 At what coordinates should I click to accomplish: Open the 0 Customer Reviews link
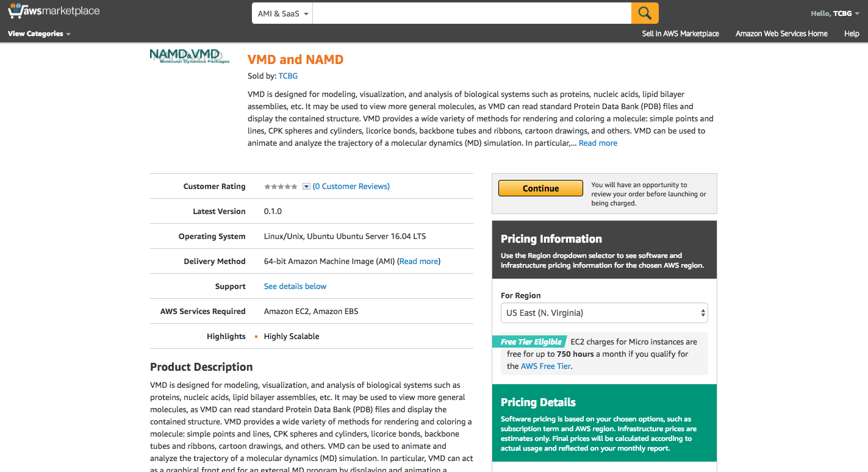(351, 187)
